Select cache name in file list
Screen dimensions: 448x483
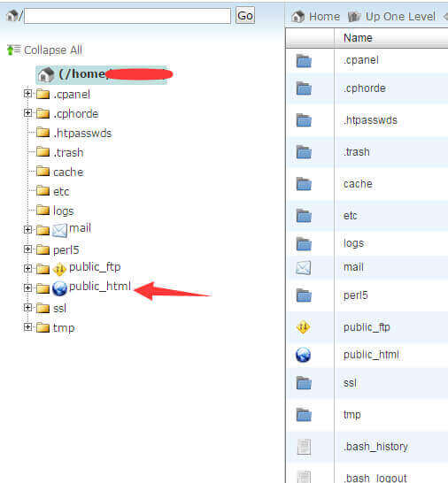[x=358, y=184]
